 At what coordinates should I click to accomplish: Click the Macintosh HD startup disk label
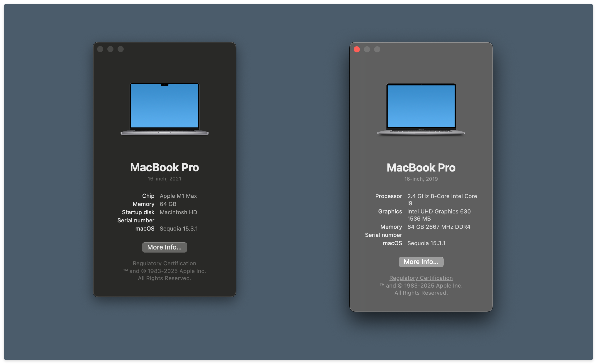[x=178, y=212]
